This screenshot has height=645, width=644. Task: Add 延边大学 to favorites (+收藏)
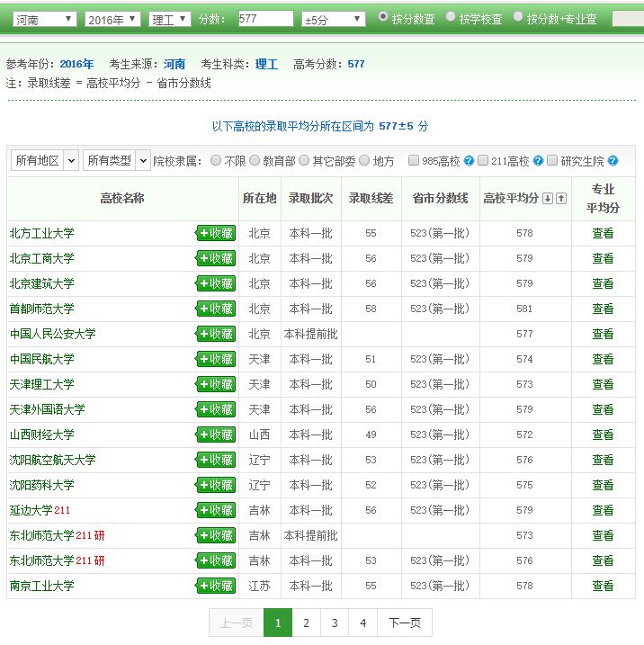pos(216,510)
